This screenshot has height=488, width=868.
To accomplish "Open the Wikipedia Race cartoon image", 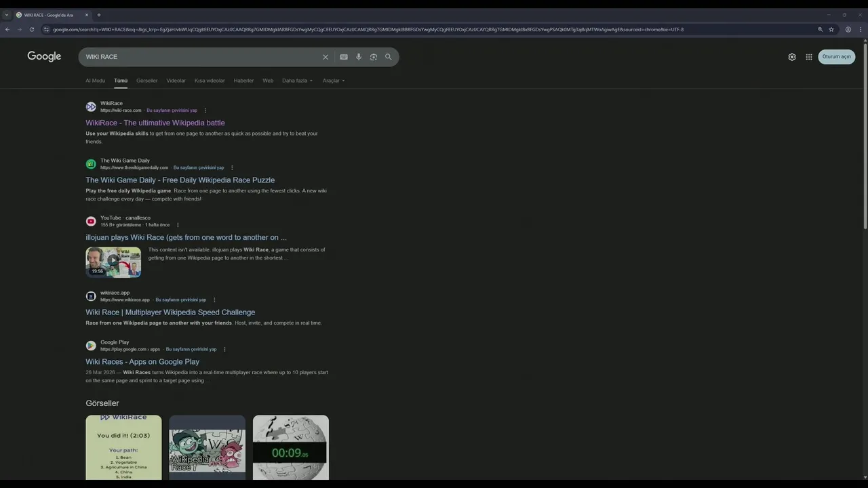I will pos(207,447).
